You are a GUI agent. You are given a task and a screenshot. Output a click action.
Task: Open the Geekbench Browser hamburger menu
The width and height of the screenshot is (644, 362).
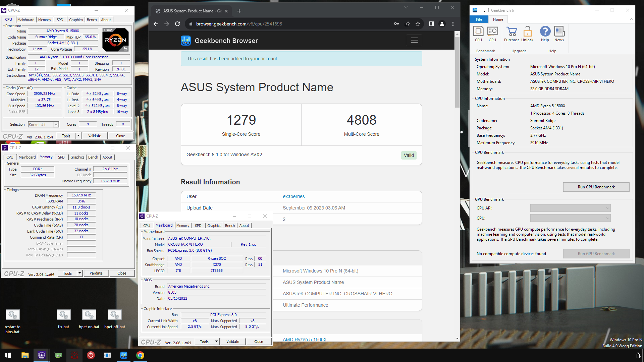[414, 40]
